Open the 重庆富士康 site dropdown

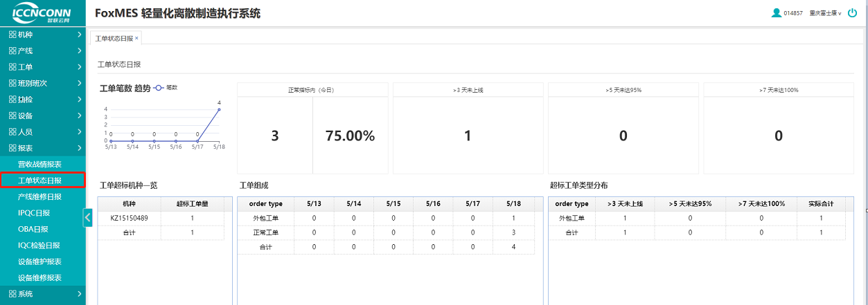[x=825, y=13]
